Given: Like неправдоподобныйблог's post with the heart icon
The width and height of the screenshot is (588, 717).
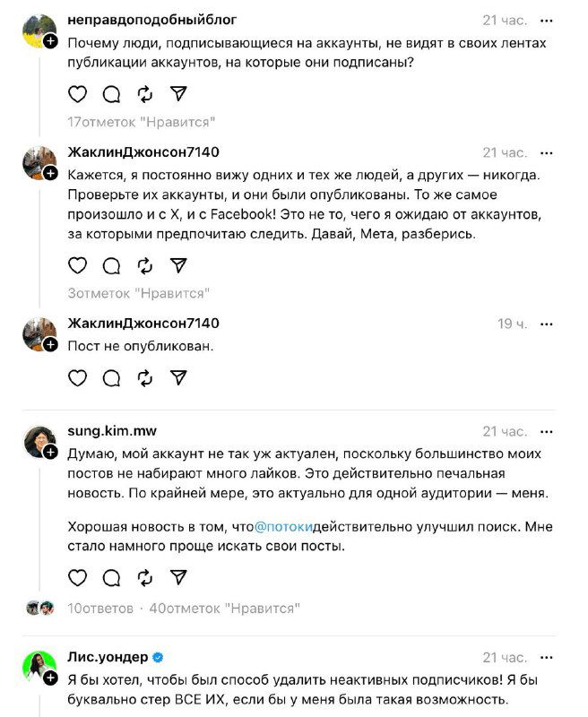Looking at the screenshot, I should (77, 91).
